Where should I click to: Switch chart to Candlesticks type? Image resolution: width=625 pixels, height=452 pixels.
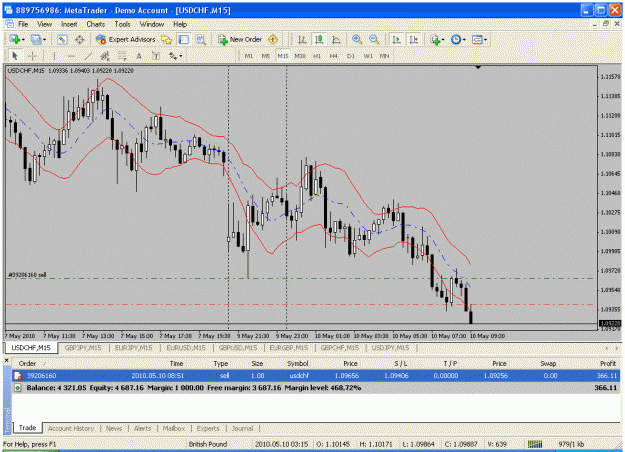319,39
